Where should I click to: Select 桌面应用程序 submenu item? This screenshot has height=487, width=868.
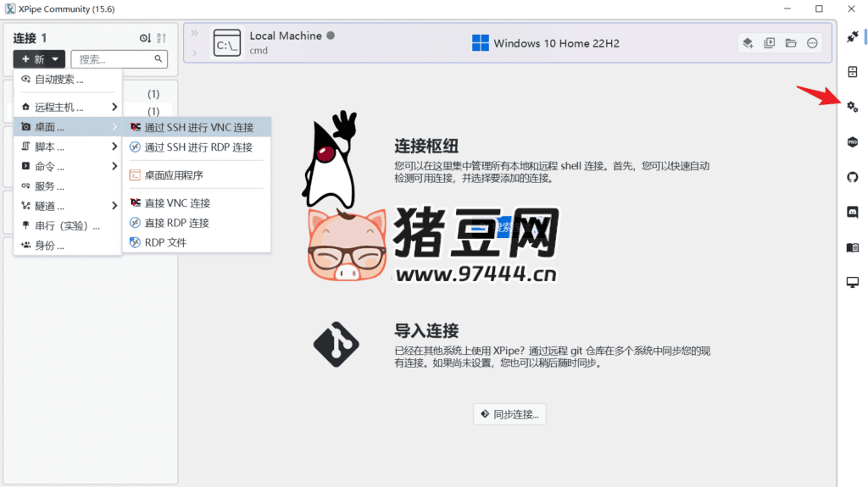197,175
